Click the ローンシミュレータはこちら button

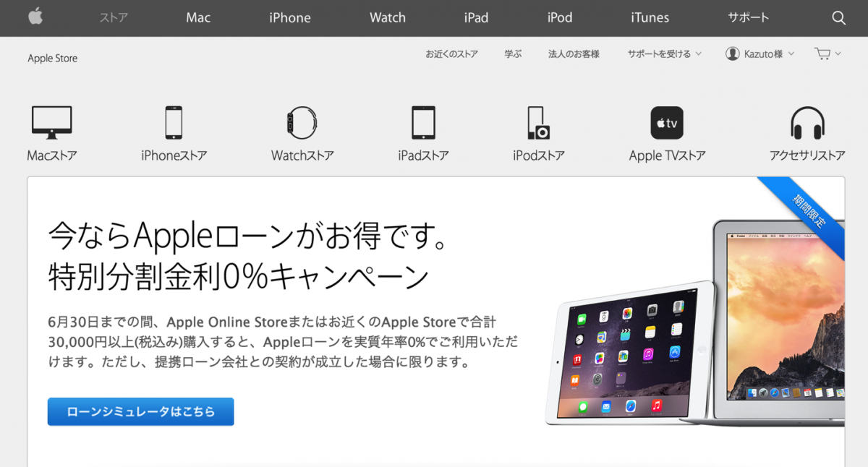[x=141, y=411]
